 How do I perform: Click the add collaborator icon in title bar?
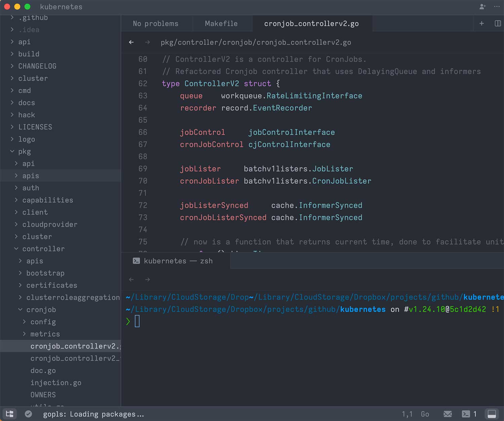click(x=482, y=7)
